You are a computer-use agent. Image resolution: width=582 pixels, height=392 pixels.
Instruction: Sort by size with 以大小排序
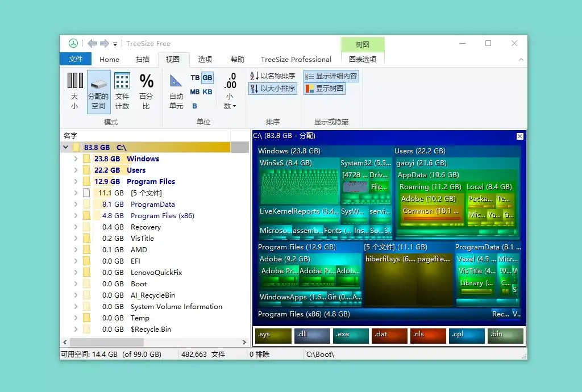click(272, 88)
